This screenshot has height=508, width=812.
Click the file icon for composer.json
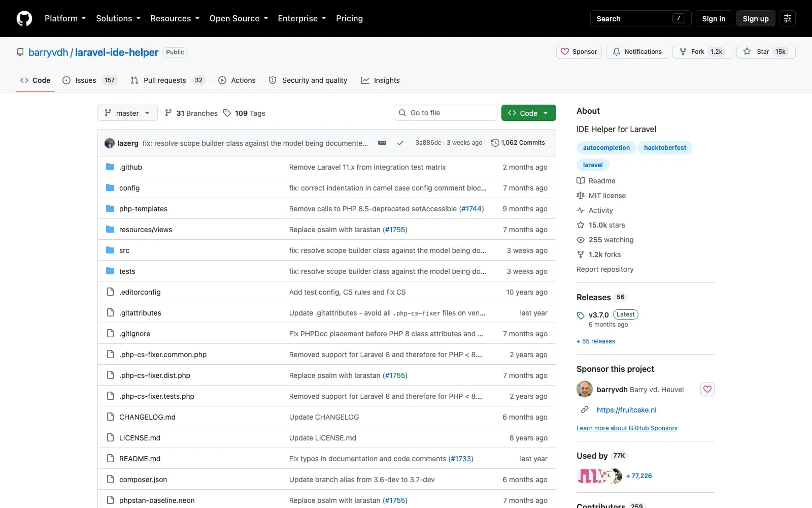click(110, 479)
